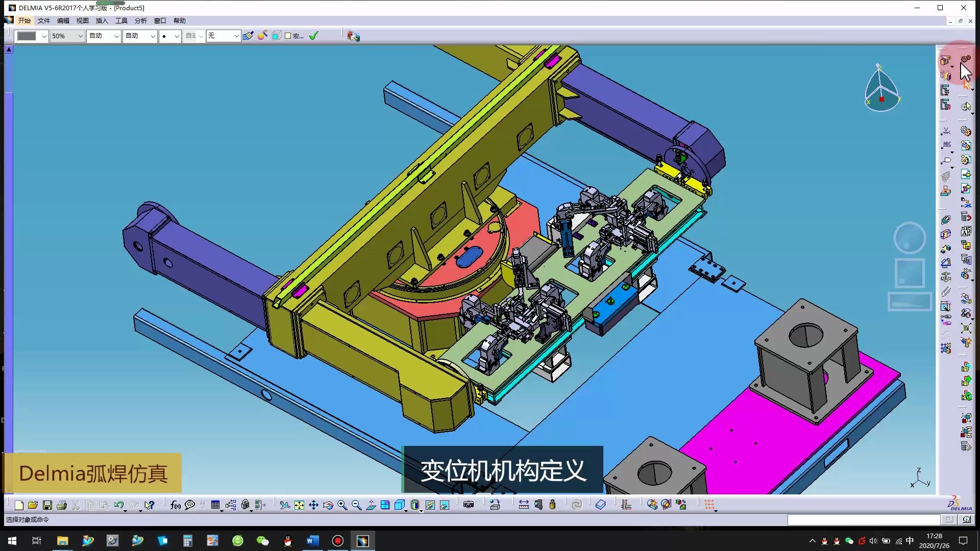Open the 分析 menu
This screenshot has height=551, width=980.
tap(141, 21)
